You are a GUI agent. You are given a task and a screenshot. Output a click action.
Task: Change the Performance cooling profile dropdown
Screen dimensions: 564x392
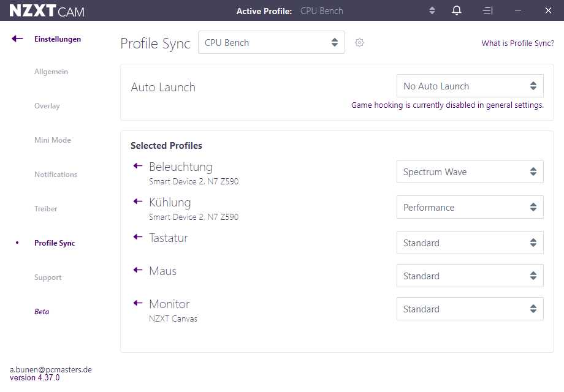coord(470,207)
